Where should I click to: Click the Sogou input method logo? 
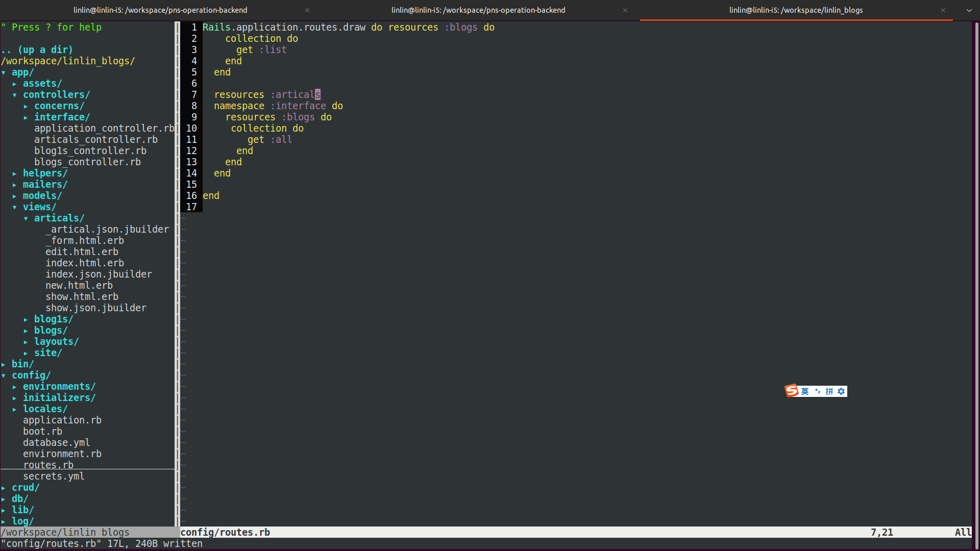click(792, 391)
